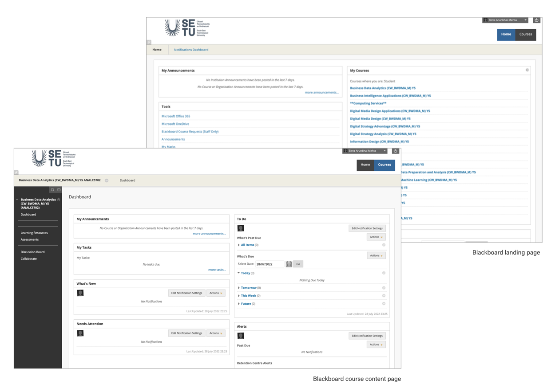
Task: Click the user avatar in What's New
Action: tap(80, 293)
